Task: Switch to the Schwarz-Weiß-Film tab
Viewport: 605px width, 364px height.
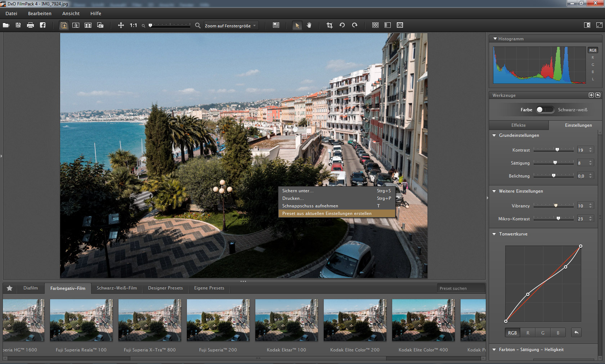Action: [117, 288]
